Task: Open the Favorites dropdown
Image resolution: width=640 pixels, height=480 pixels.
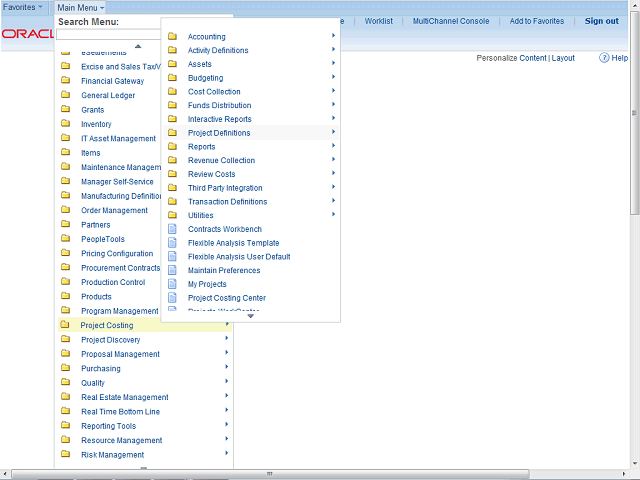Action: coord(23,7)
